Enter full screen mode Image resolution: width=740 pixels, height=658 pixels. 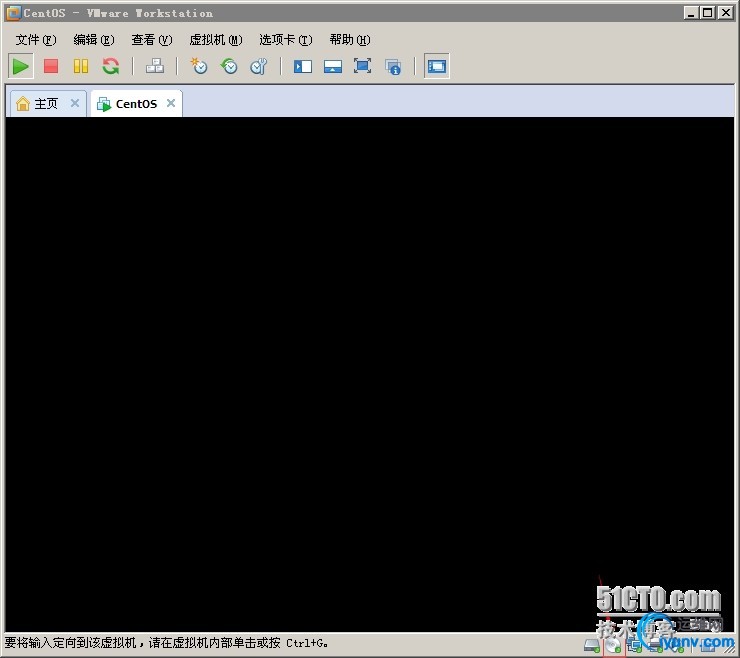362,66
